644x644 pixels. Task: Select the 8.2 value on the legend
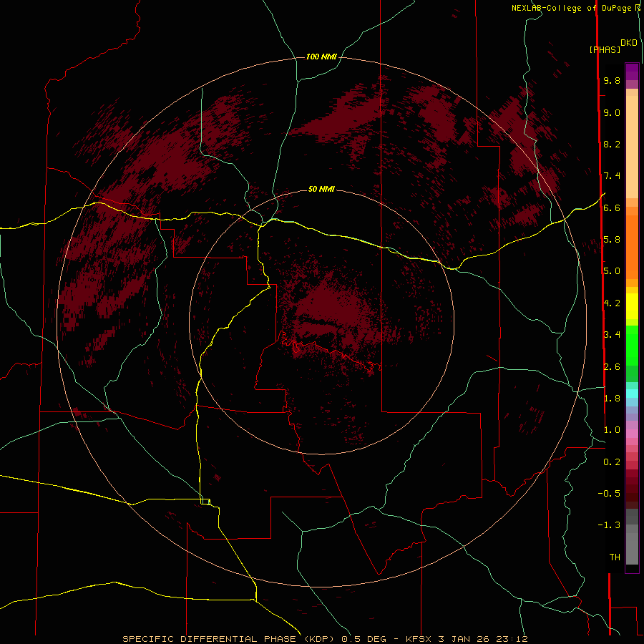(612, 144)
